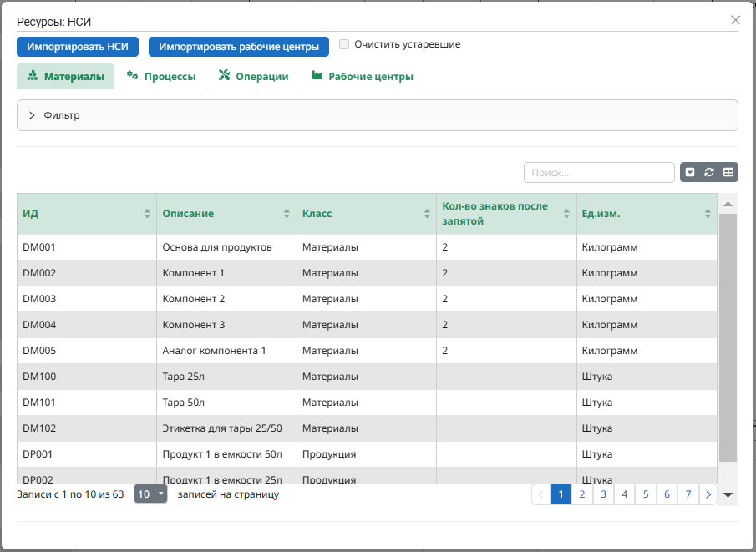
Task: Close the Ресурсы: НСИ dialog
Action: pos(735,20)
